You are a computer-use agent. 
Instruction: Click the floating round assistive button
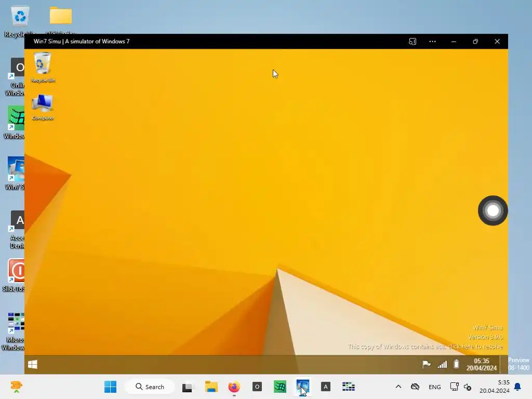[x=493, y=210]
